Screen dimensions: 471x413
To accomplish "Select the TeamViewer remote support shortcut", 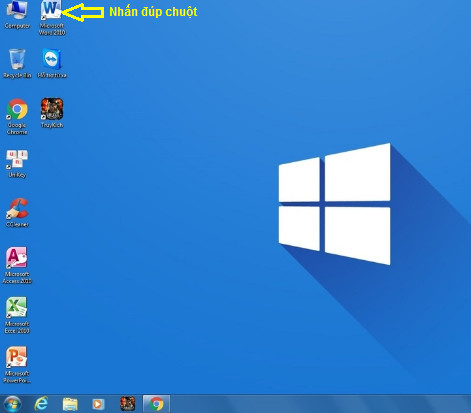I will [x=52, y=63].
